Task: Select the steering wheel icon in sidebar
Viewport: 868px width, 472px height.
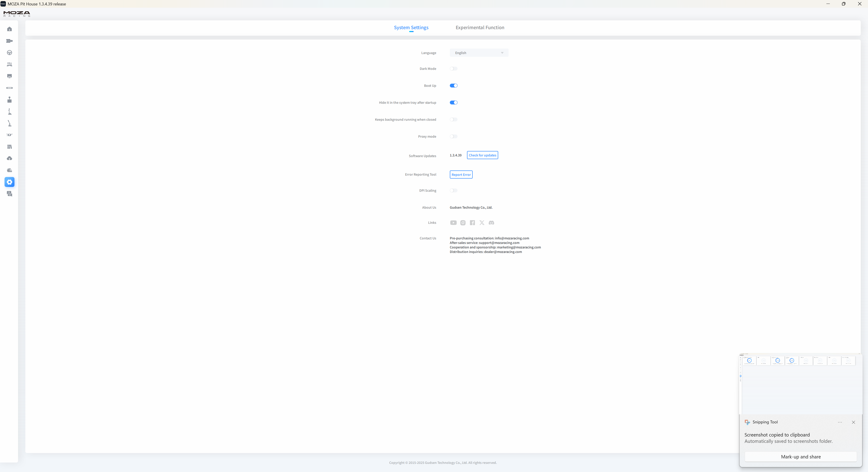Action: coord(9,52)
